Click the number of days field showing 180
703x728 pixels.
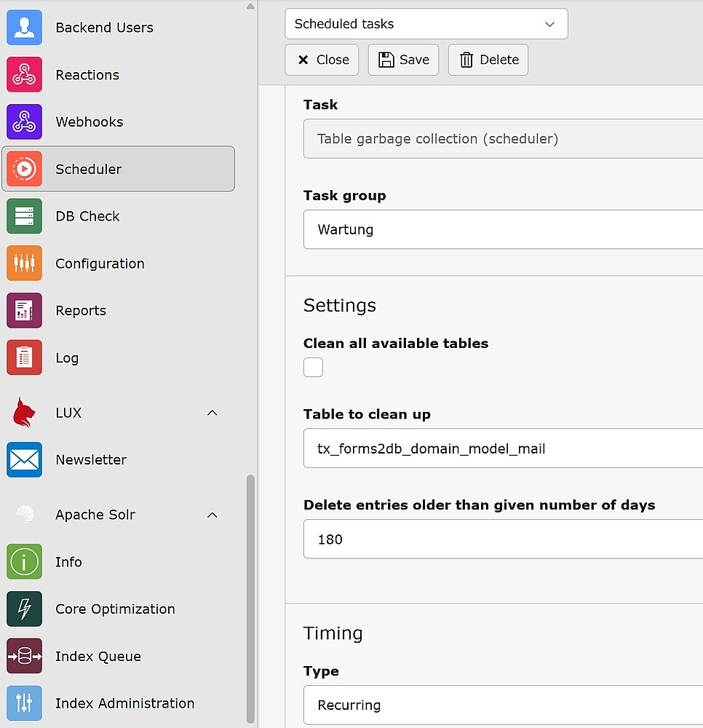(502, 539)
